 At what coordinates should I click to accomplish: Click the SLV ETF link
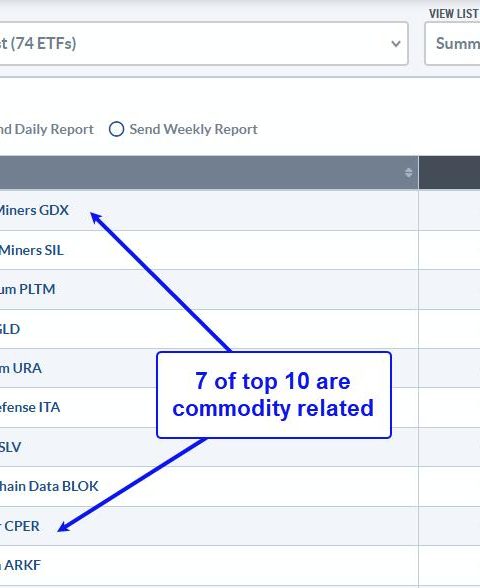tap(10, 447)
